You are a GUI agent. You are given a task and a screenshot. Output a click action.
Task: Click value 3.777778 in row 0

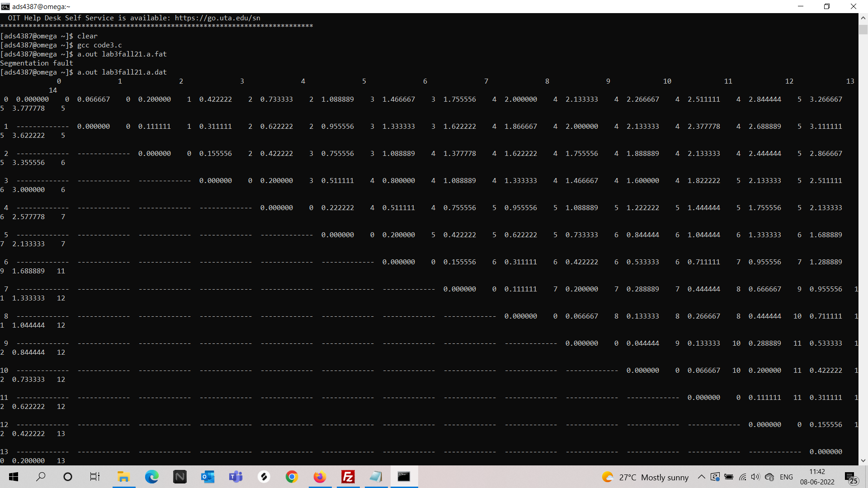28,108
